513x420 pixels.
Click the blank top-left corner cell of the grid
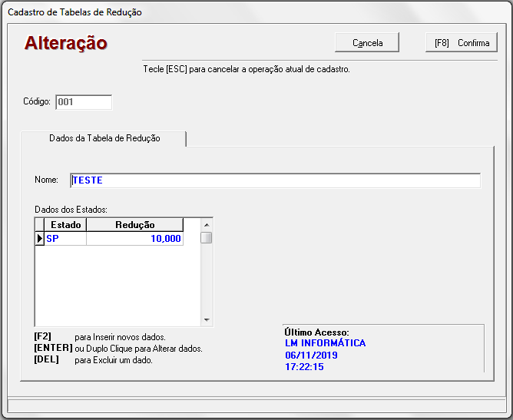pyautogui.click(x=39, y=225)
